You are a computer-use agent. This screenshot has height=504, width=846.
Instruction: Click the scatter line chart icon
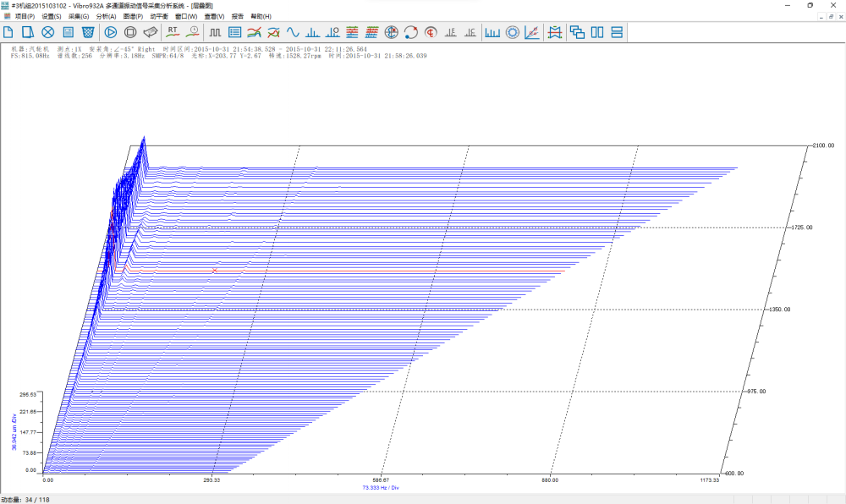click(532, 32)
